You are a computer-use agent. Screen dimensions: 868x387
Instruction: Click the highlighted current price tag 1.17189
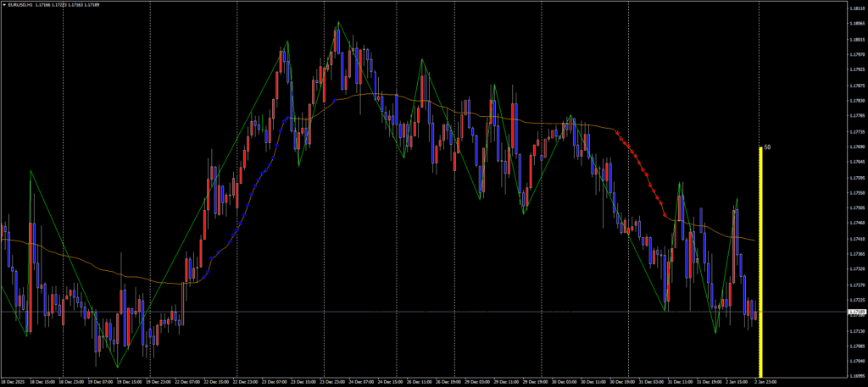coord(855,312)
